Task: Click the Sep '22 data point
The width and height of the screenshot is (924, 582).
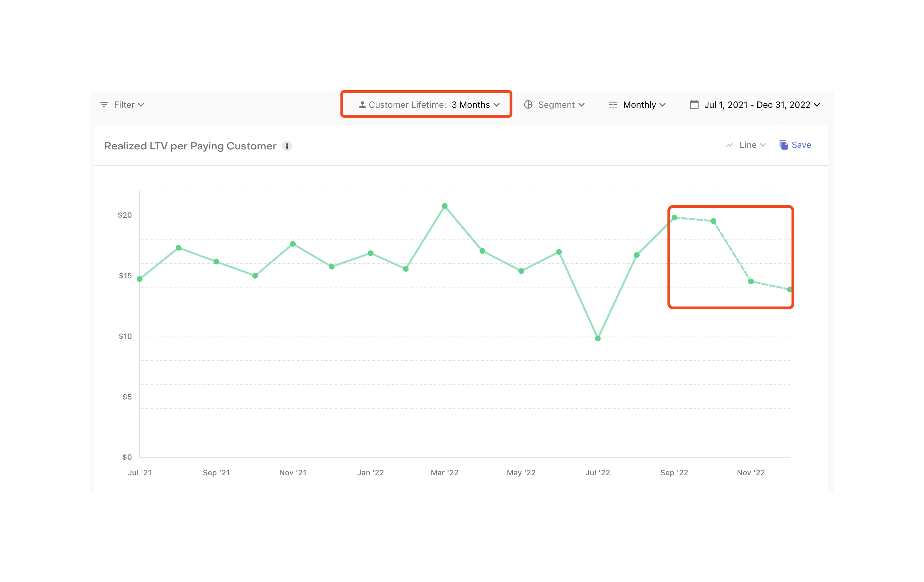Action: 674,217
